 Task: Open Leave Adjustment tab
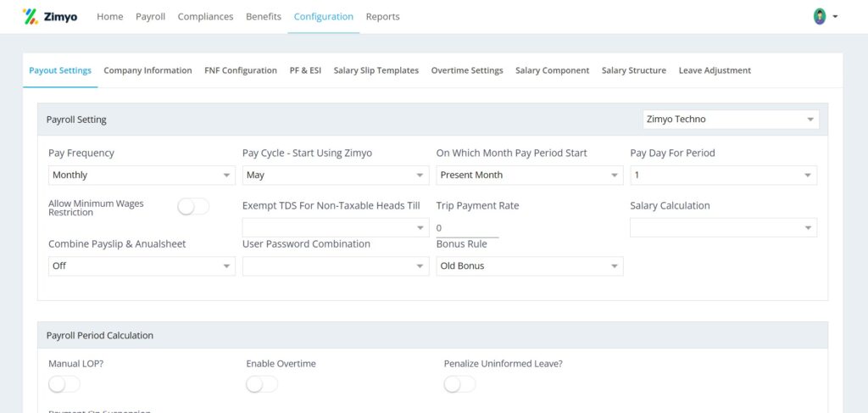tap(715, 70)
